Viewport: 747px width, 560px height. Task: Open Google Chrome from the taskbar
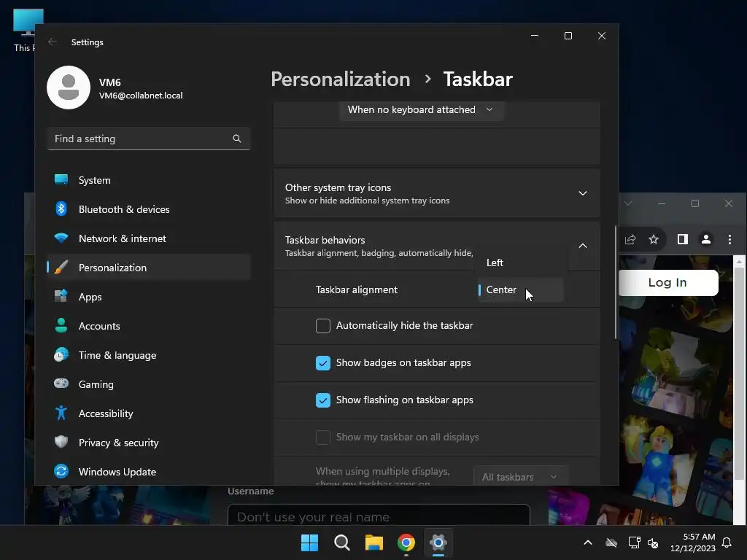tap(406, 542)
